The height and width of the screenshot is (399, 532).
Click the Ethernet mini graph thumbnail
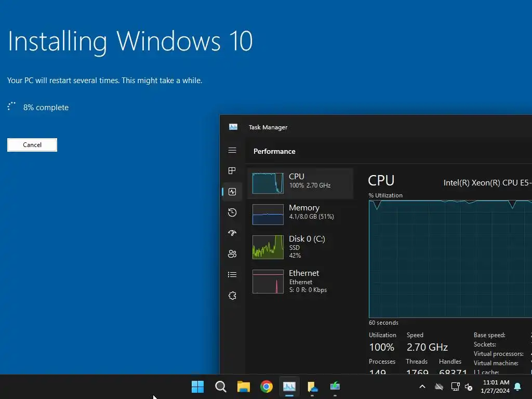click(268, 282)
